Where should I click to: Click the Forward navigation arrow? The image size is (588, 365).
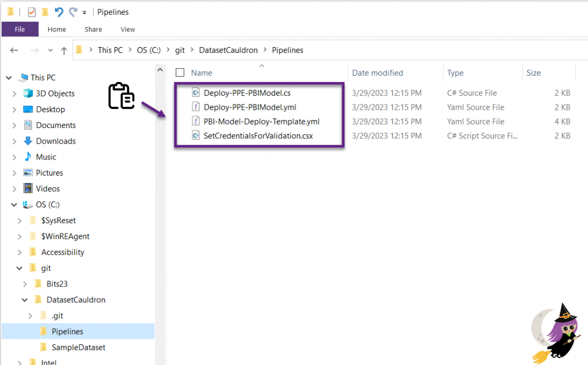(34, 50)
